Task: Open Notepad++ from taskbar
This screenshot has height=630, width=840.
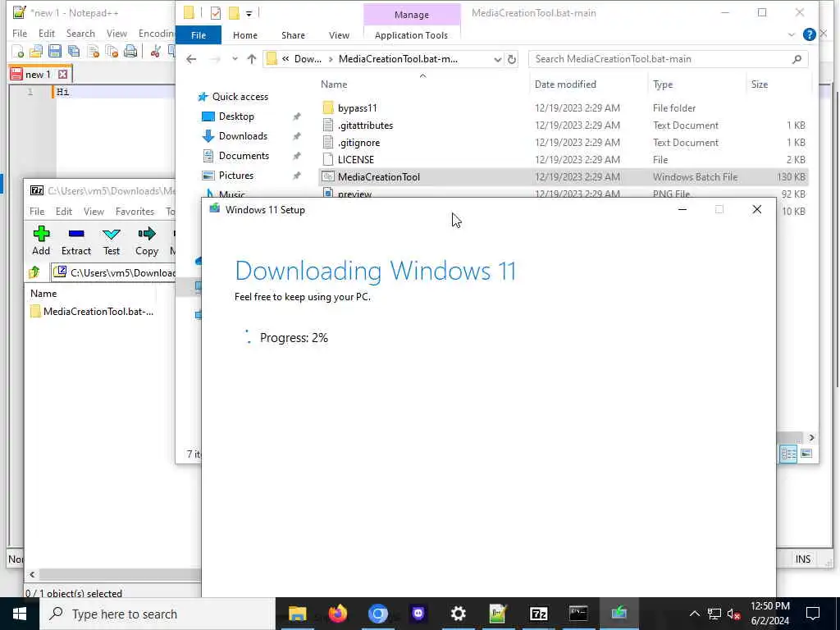Action: [x=498, y=614]
